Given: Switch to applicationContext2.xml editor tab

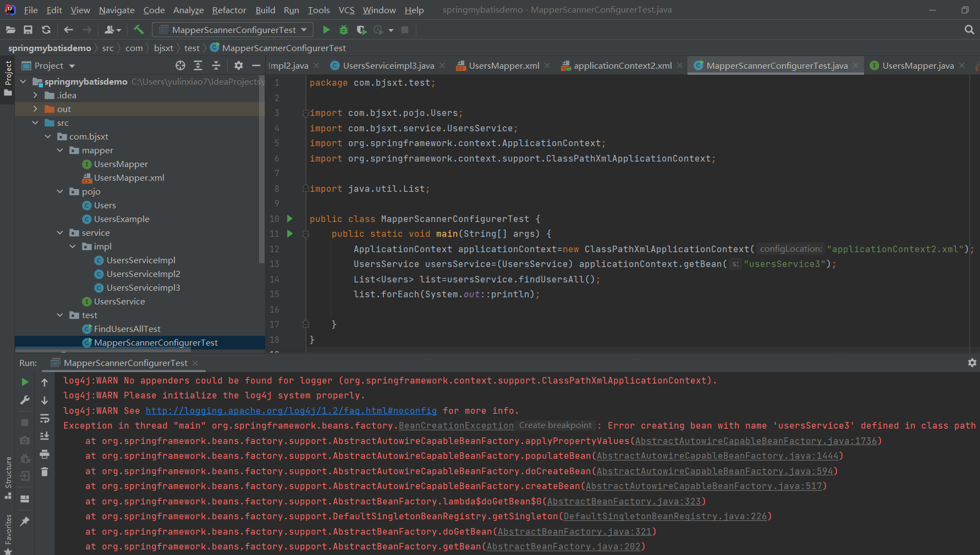Looking at the screenshot, I should pos(622,65).
